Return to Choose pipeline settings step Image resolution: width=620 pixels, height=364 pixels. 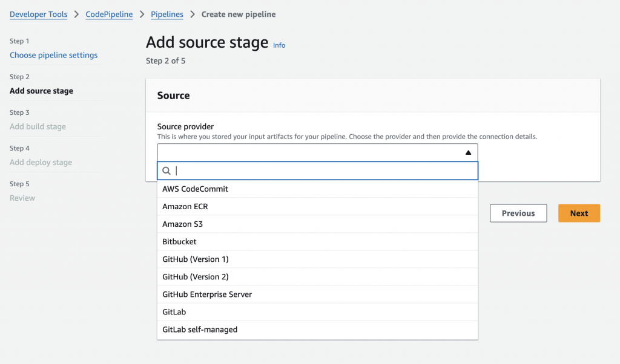click(x=53, y=55)
